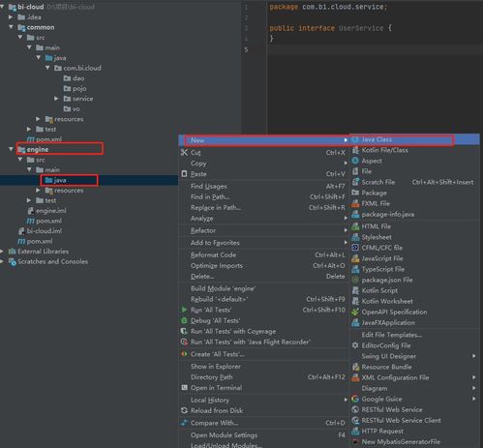The height and width of the screenshot is (448, 483).
Task: Expand the service package node
Action: tap(56, 99)
